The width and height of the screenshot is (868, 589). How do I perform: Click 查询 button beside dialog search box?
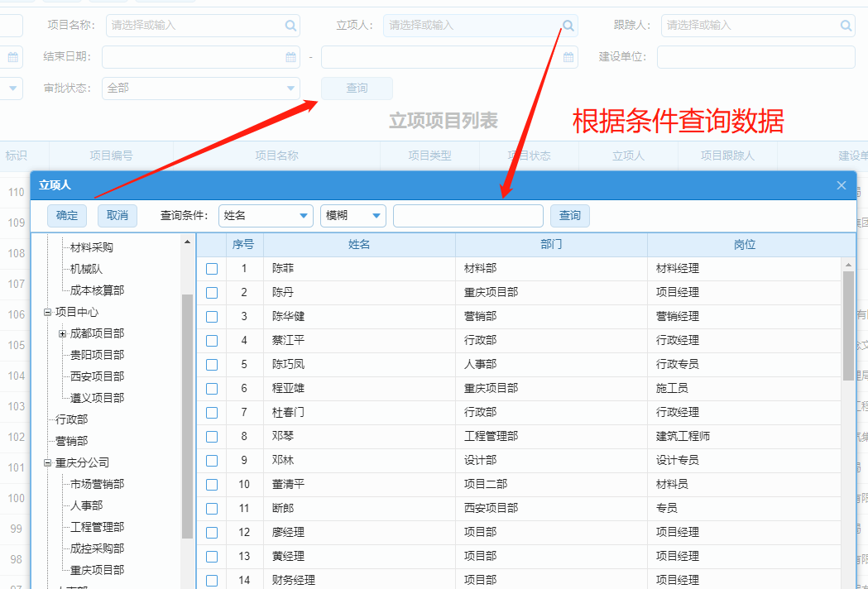pyautogui.click(x=570, y=216)
